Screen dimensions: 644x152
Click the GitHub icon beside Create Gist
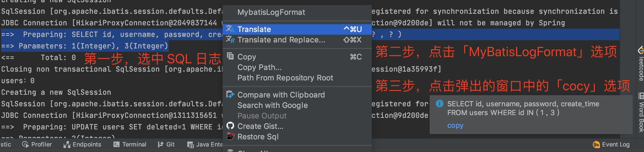[230, 126]
